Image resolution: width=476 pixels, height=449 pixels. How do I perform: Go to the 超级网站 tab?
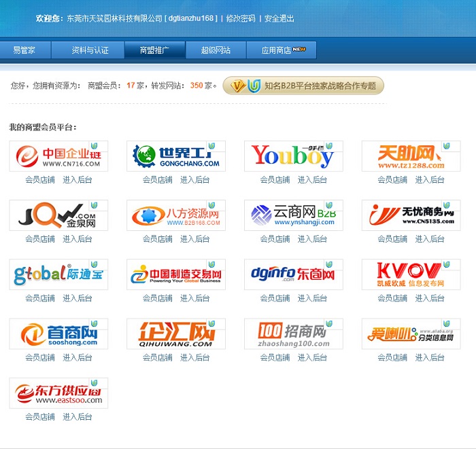[216, 50]
